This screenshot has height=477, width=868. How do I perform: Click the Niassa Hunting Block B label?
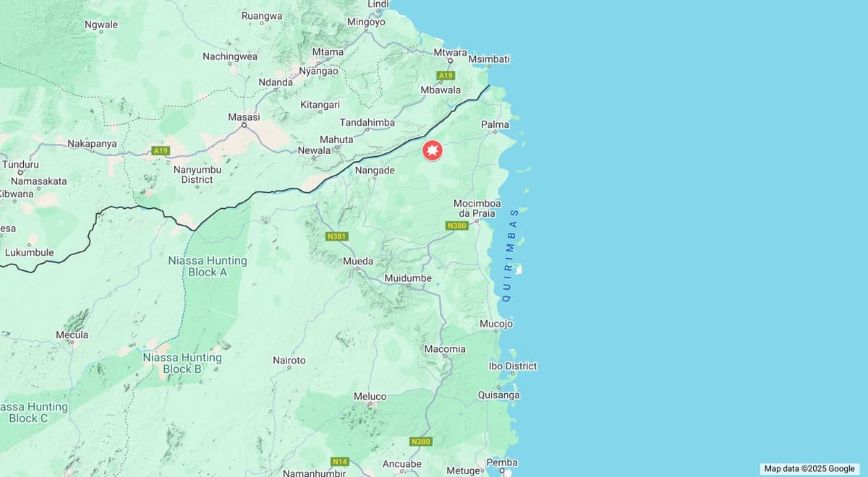point(182,363)
